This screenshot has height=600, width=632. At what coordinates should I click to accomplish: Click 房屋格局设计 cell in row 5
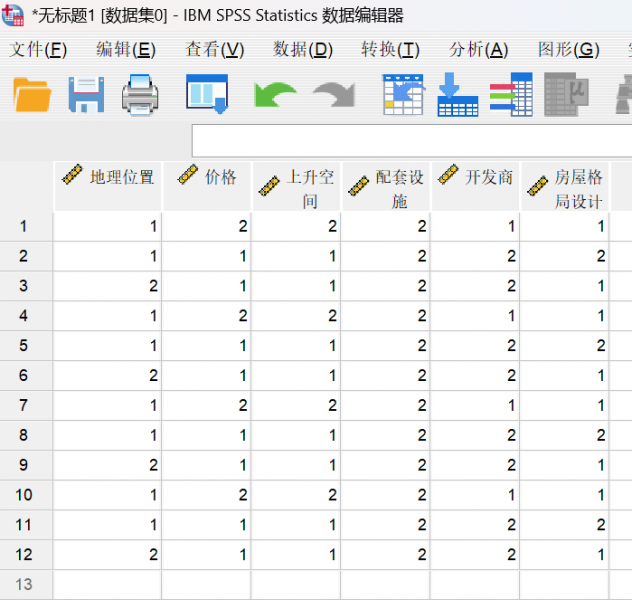pyautogui.click(x=564, y=346)
